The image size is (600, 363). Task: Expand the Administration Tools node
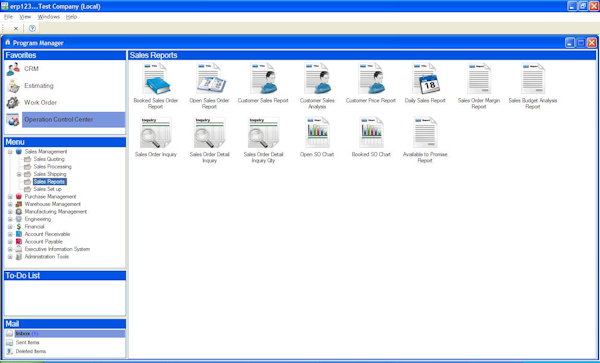tap(10, 257)
